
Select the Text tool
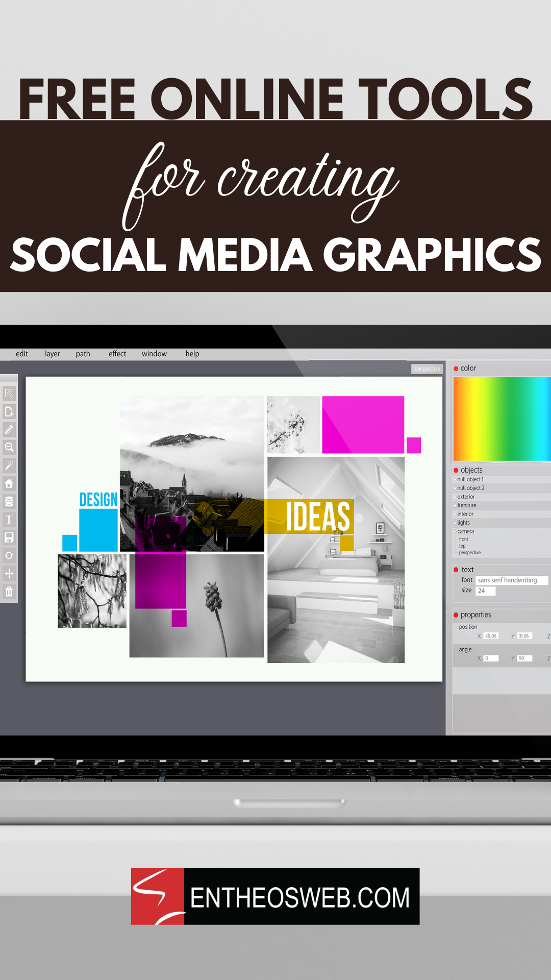9,520
